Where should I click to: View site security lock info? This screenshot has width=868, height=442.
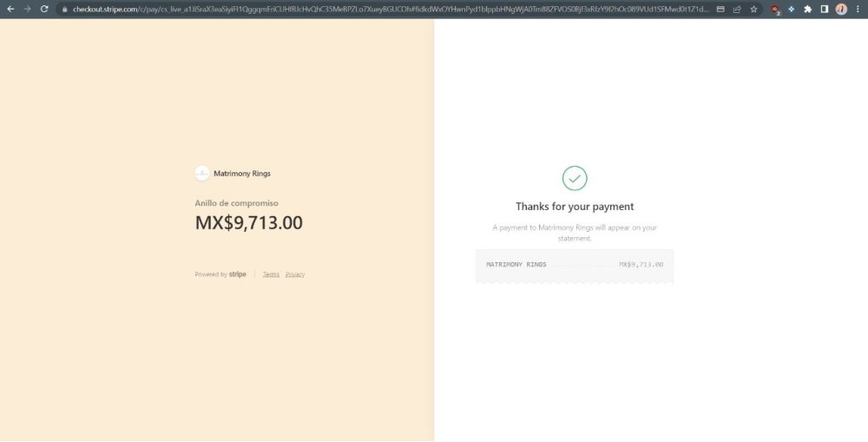[65, 10]
